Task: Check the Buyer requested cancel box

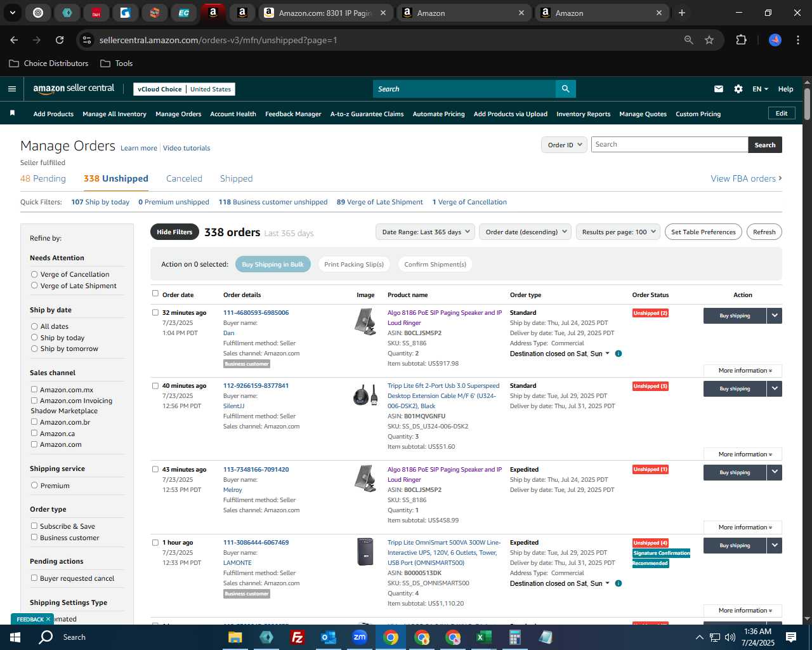Action: (34, 578)
